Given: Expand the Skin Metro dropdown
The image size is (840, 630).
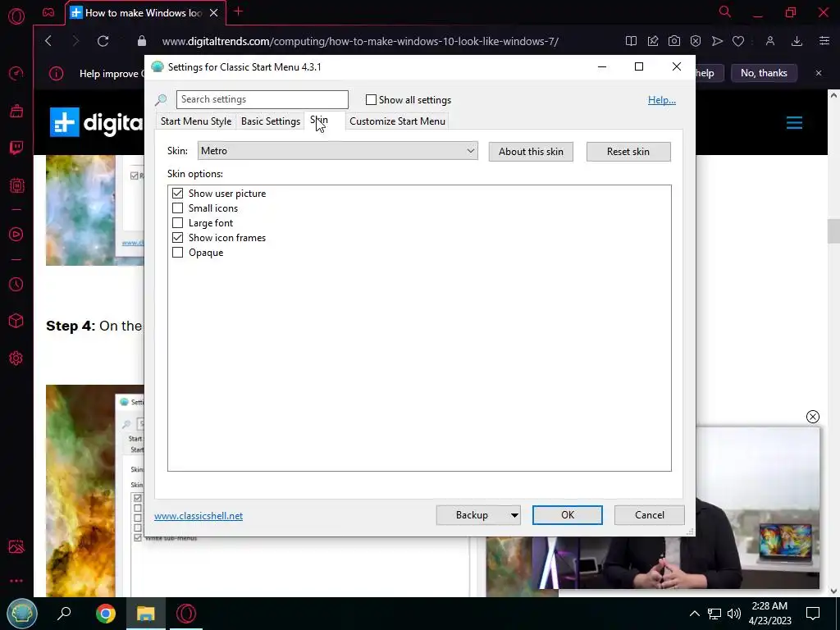Looking at the screenshot, I should (337, 151).
